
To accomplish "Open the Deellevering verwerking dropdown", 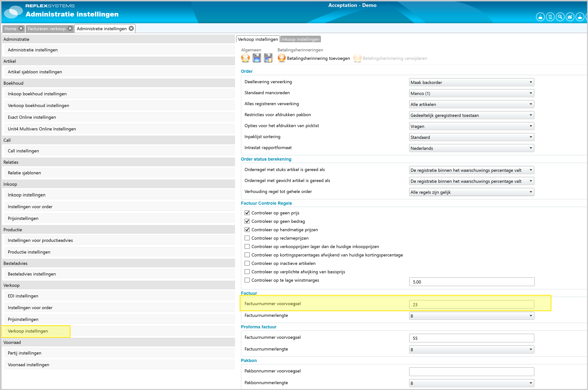I will click(x=471, y=82).
